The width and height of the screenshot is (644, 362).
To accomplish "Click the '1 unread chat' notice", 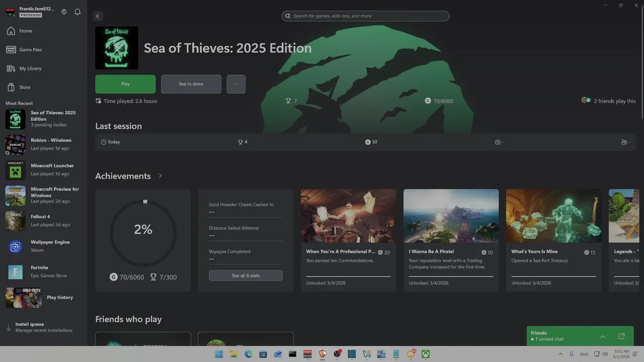I will [x=549, y=339].
